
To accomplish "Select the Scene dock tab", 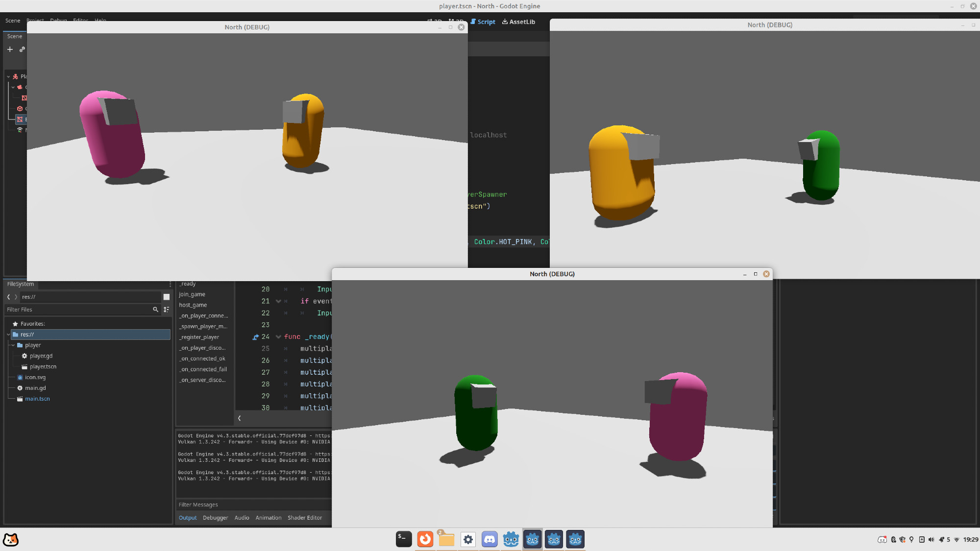I will click(x=15, y=36).
